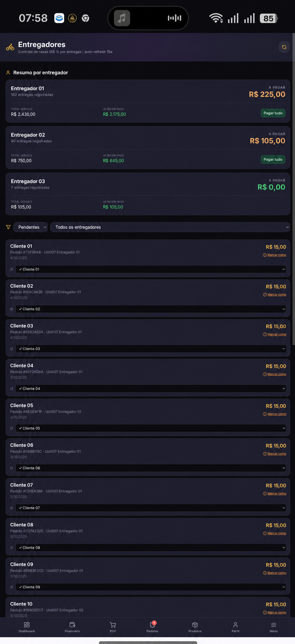Open the PDV cart icon
295x644 pixels.
click(x=113, y=625)
